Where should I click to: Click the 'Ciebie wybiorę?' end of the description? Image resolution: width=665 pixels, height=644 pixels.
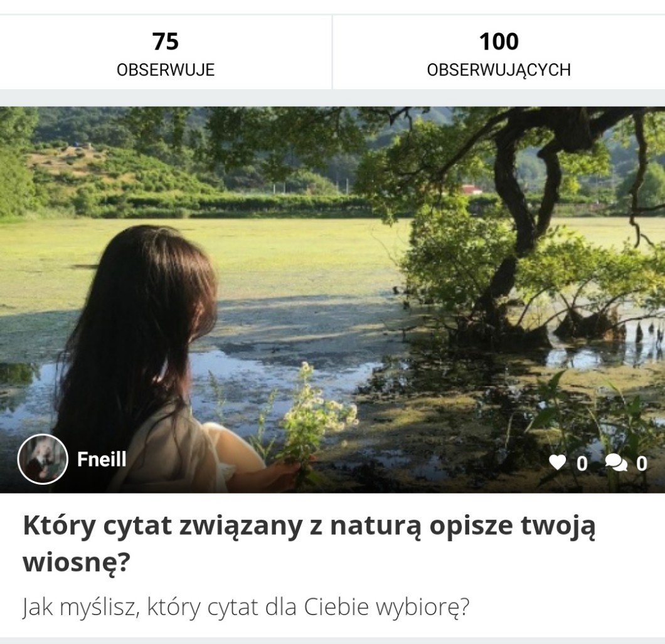coord(386,608)
